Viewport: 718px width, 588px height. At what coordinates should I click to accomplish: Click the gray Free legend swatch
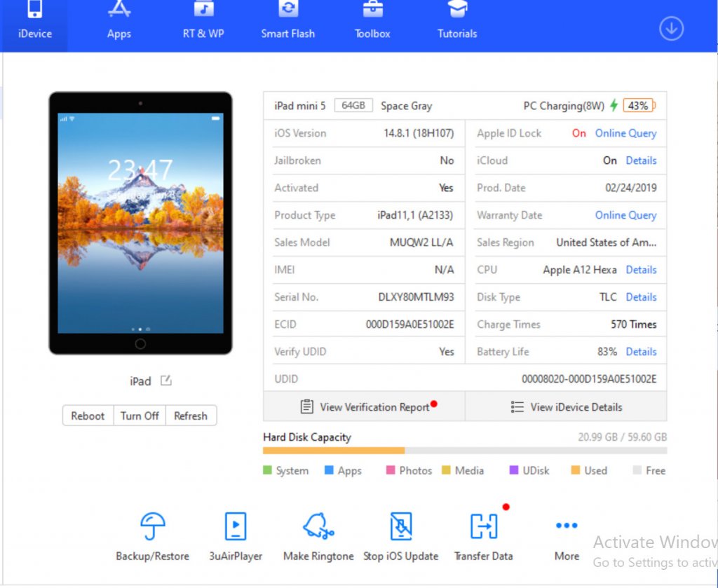point(637,470)
